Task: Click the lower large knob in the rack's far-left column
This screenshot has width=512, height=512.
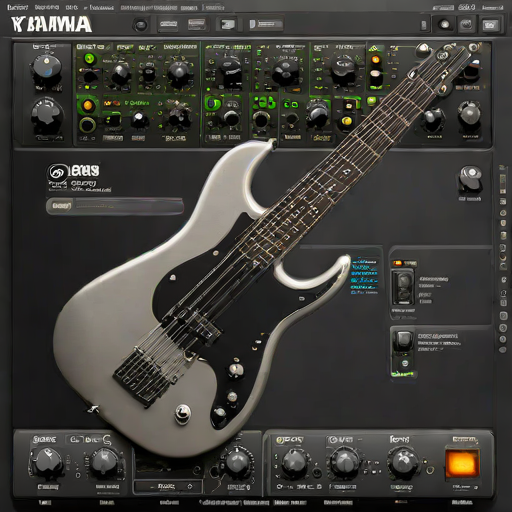Action: click(x=47, y=115)
